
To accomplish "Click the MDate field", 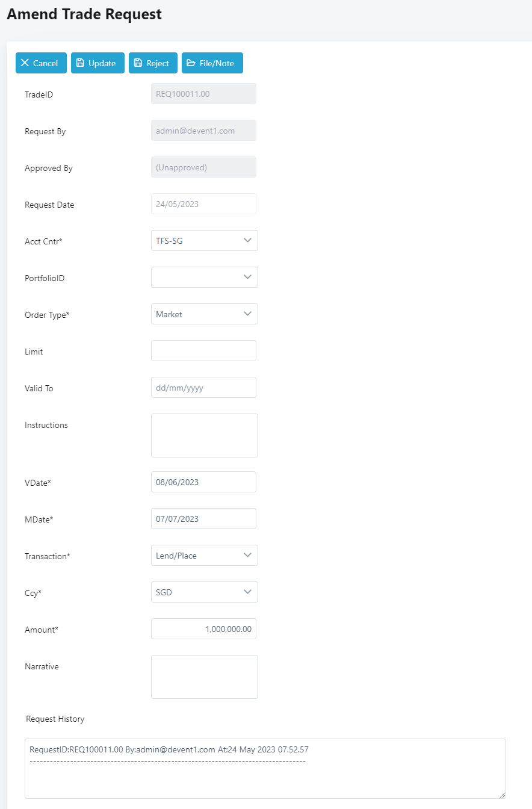I will (203, 519).
